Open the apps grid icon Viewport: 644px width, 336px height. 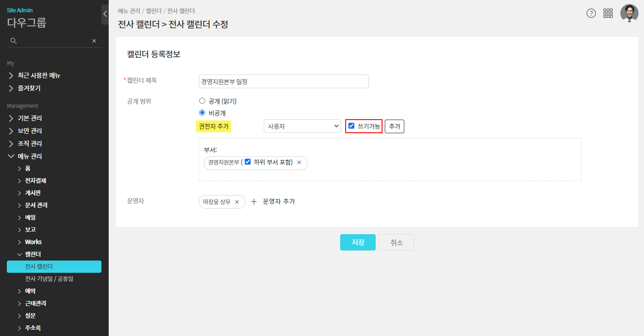click(x=608, y=13)
